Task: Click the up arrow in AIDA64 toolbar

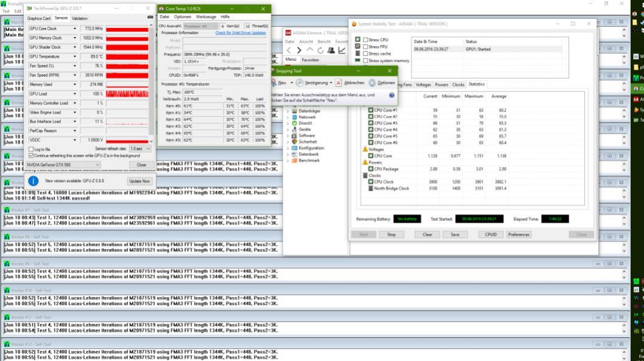Action: 310,50
